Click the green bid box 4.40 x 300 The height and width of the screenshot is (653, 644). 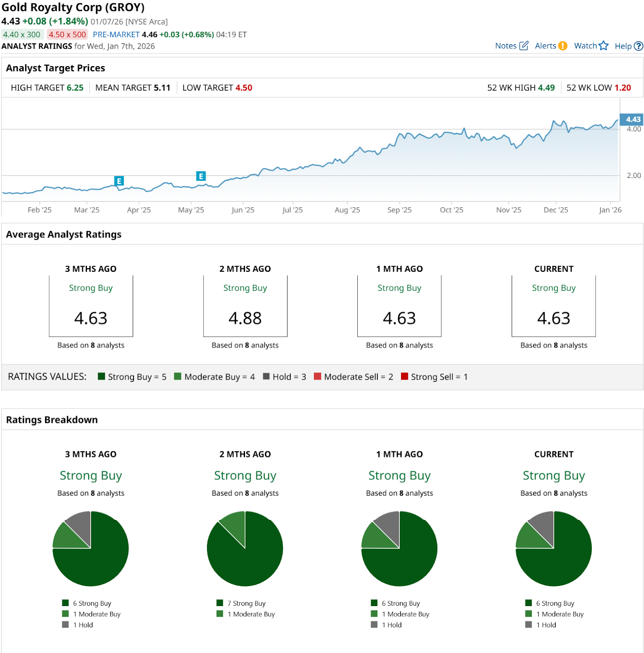click(x=22, y=35)
